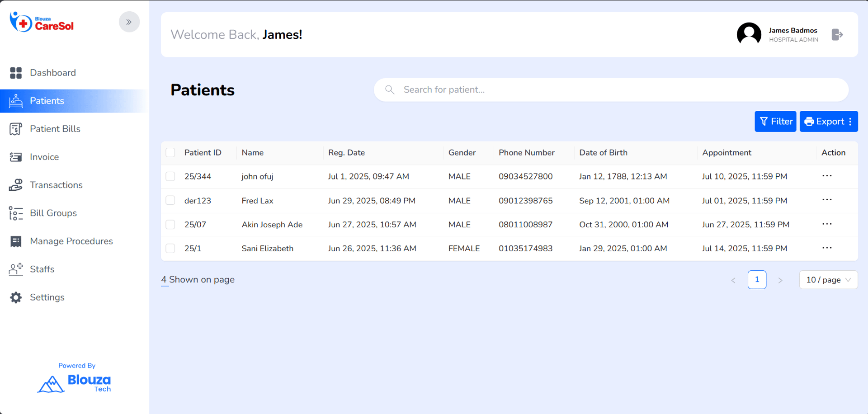The width and height of the screenshot is (868, 414).
Task: Tick the select-all checkbox in table header
Action: click(170, 153)
